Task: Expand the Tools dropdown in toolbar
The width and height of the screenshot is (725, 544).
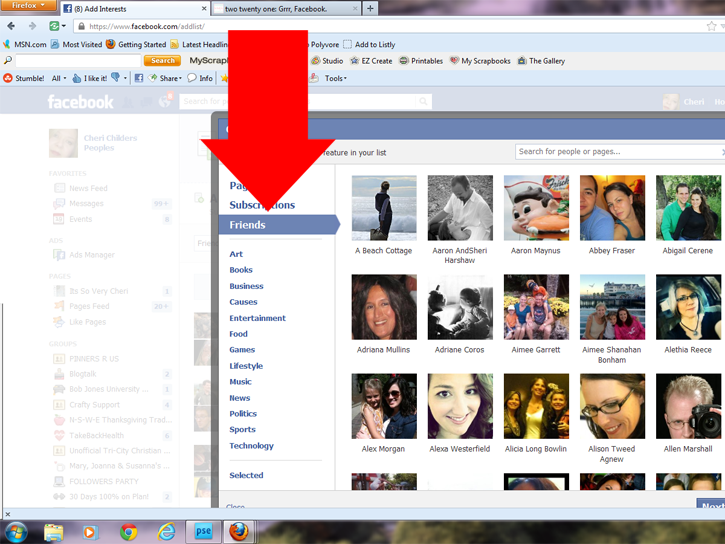Action: (335, 78)
